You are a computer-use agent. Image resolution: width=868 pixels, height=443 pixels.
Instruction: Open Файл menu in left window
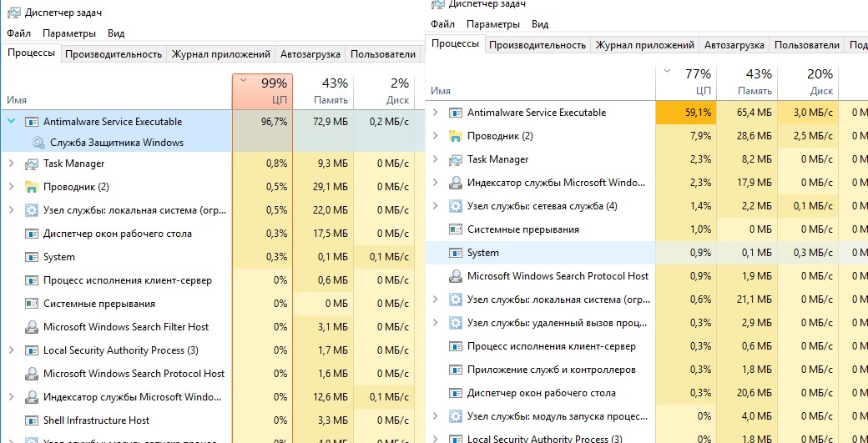[x=19, y=33]
